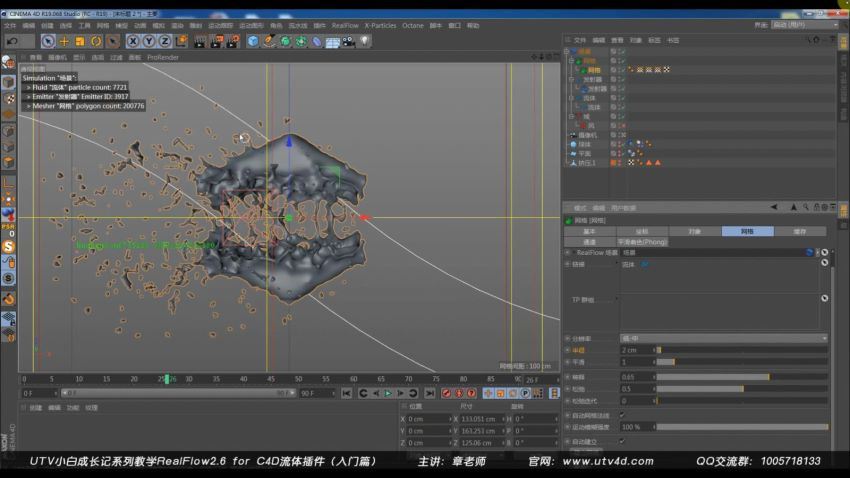Click the size X 133.051 cm field

click(482, 419)
